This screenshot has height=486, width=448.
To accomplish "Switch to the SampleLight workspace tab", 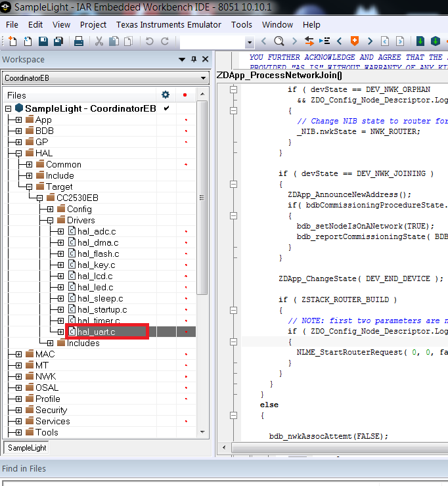I will tap(27, 447).
